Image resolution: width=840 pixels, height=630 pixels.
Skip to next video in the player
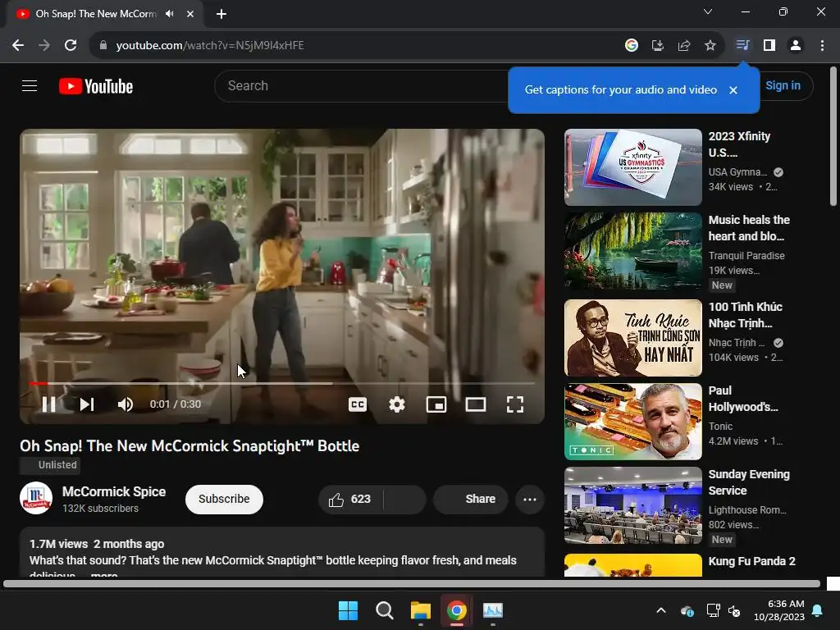[x=87, y=404]
